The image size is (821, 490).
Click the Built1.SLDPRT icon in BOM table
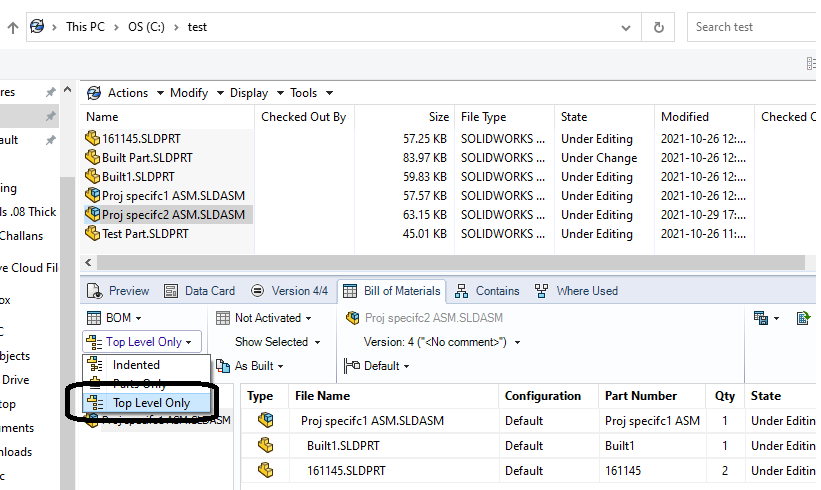[266, 446]
